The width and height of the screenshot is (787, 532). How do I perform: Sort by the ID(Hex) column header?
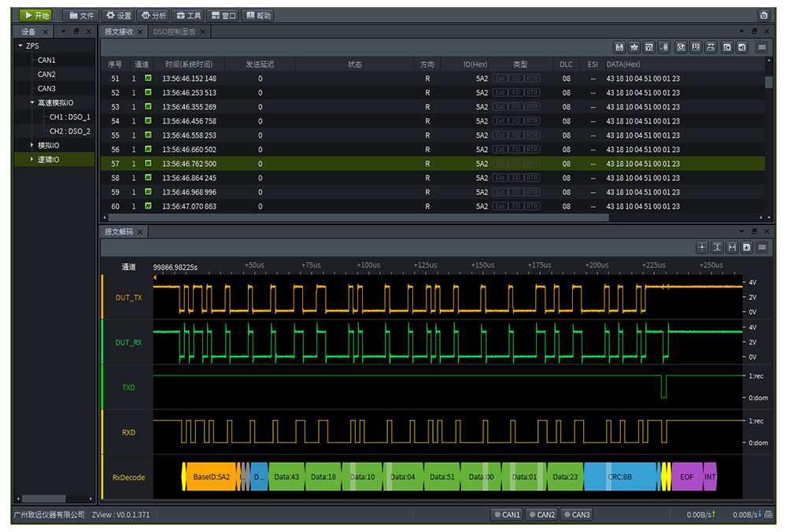475,65
